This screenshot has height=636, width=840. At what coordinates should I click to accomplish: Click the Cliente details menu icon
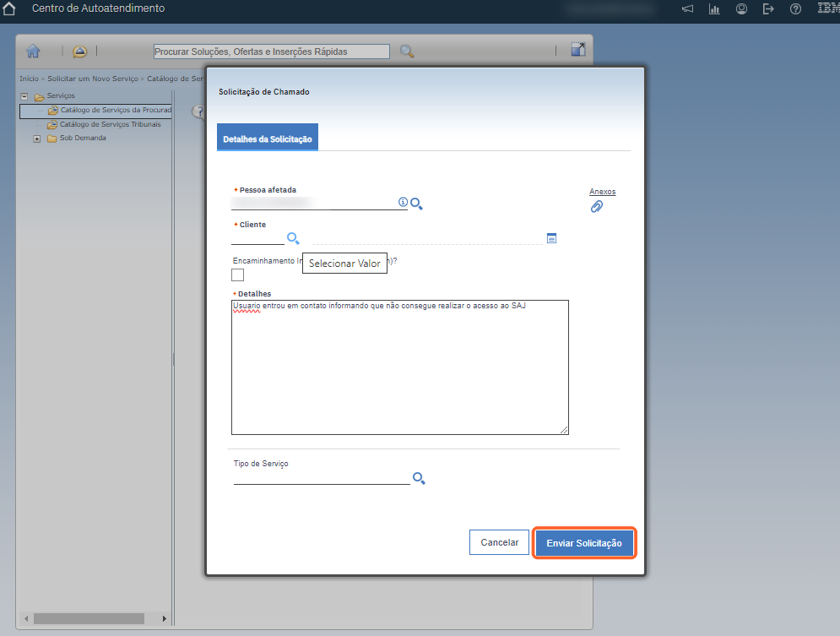(x=551, y=239)
